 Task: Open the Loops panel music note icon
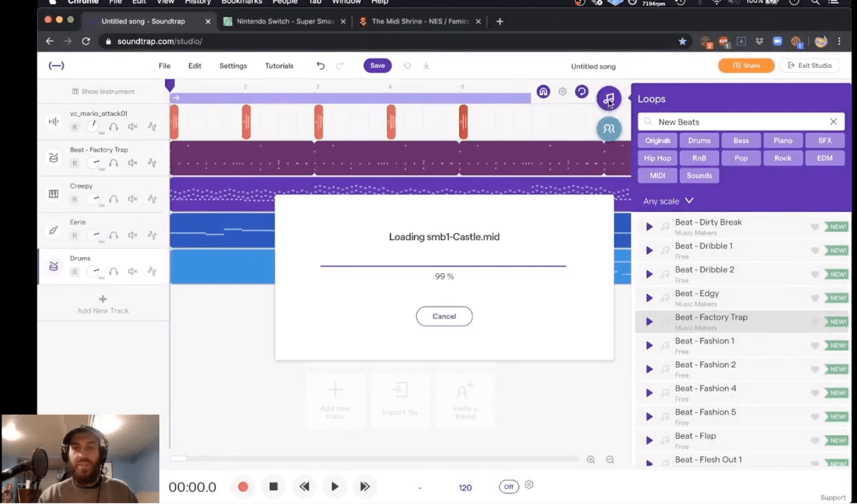click(608, 98)
